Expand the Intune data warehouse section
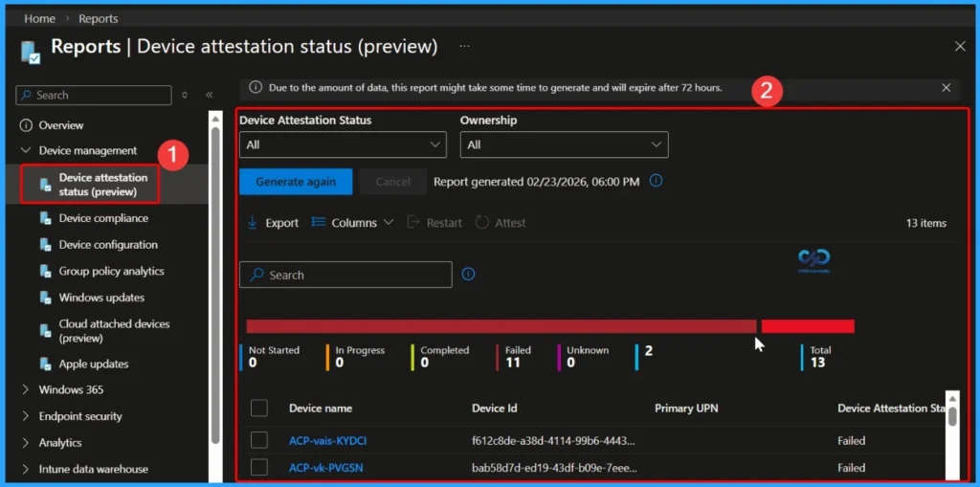 click(26, 469)
